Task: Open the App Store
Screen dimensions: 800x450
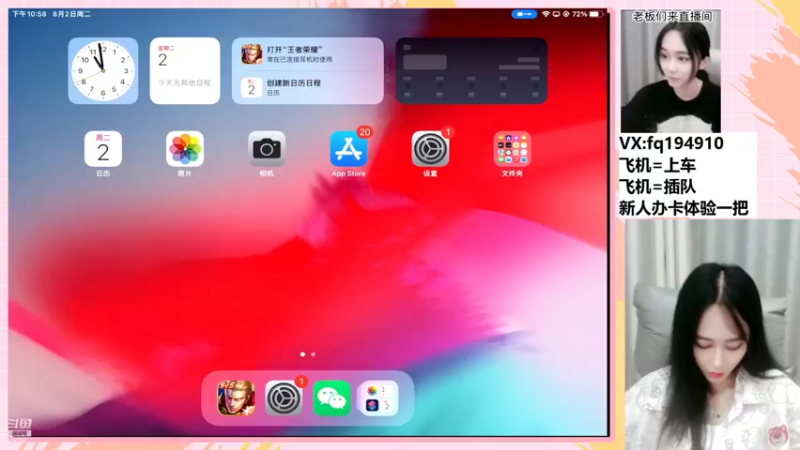Action: pyautogui.click(x=348, y=149)
